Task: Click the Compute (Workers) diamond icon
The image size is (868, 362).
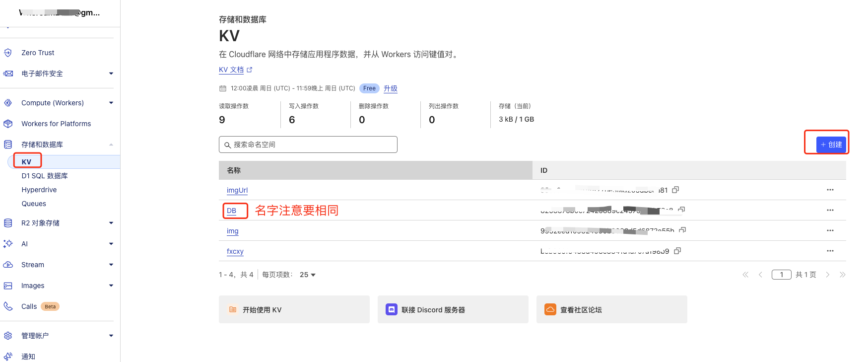Action: [8, 103]
